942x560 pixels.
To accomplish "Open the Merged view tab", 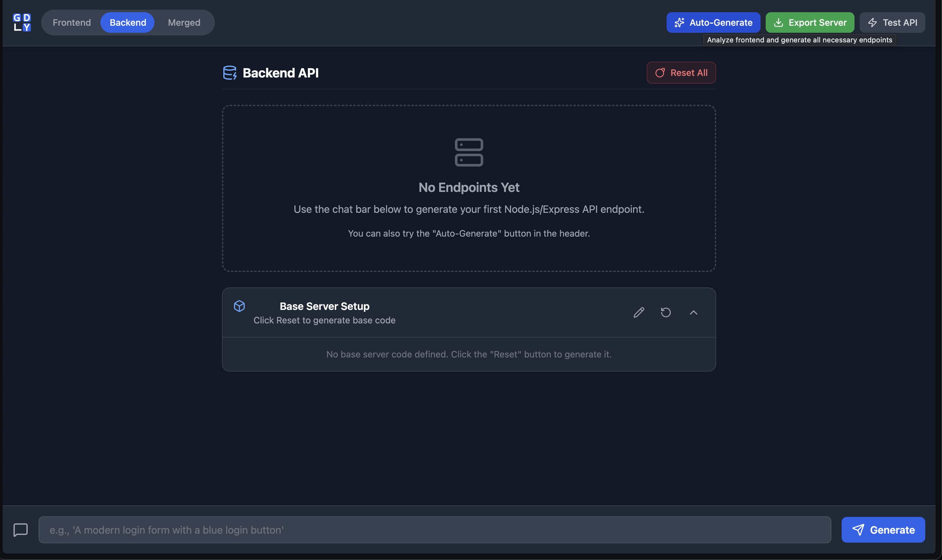I will pyautogui.click(x=184, y=23).
